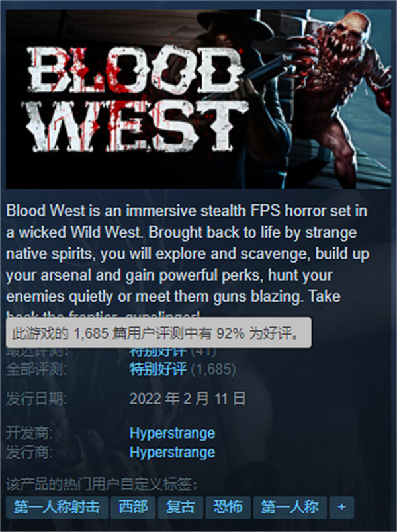Select the 西部 tag

(x=133, y=507)
